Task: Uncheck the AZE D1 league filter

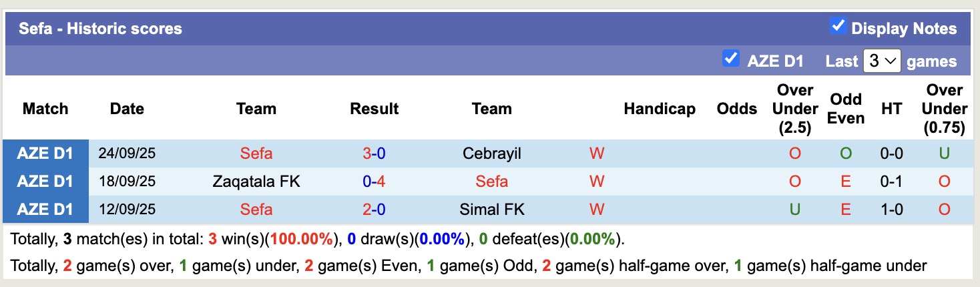Action: tap(731, 59)
